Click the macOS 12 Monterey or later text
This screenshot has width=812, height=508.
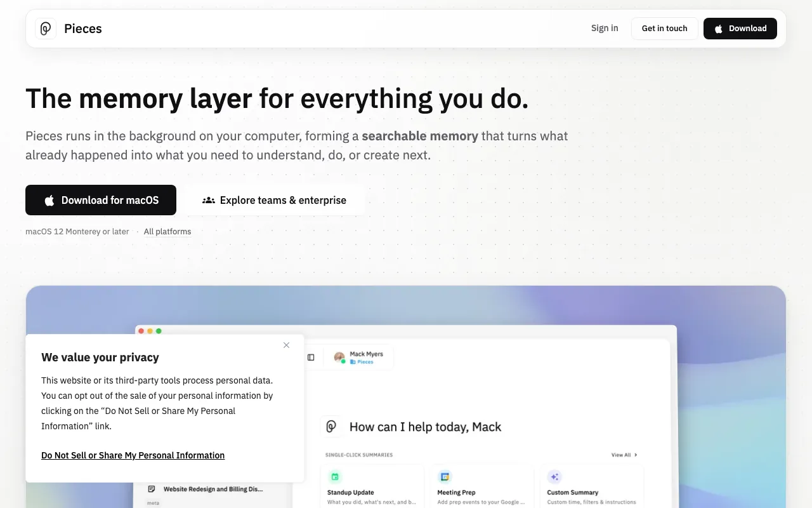point(77,232)
